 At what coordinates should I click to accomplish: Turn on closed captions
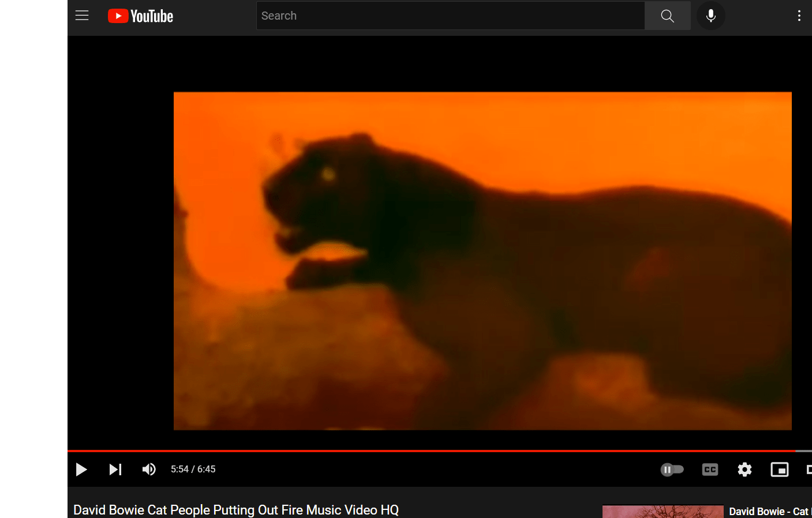[710, 469]
